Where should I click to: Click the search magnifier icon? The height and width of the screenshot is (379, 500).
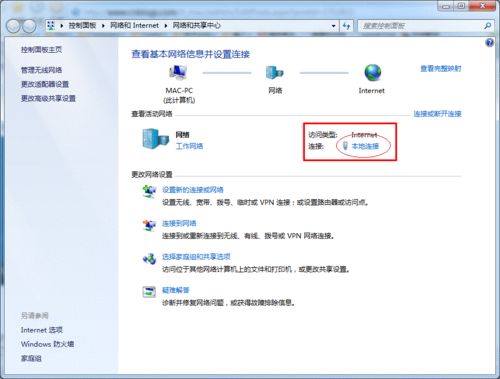click(x=487, y=26)
